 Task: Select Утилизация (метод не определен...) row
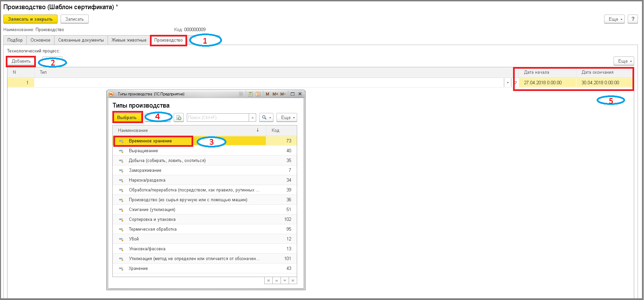(x=205, y=259)
